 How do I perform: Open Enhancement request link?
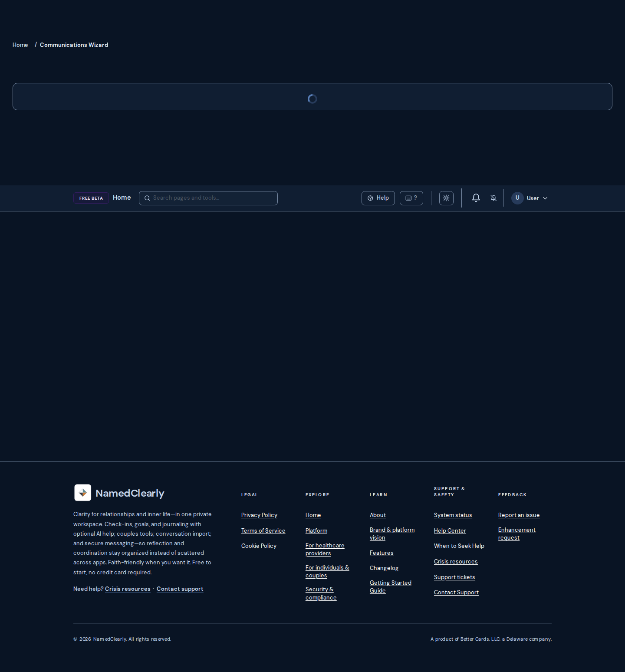coord(517,534)
